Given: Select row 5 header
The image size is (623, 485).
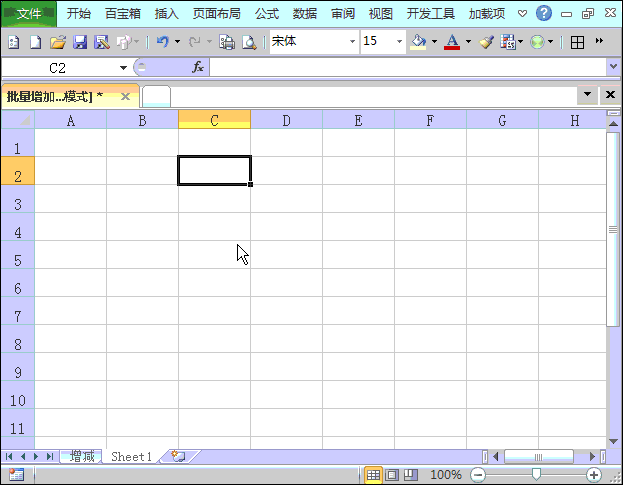Looking at the screenshot, I should [17, 254].
